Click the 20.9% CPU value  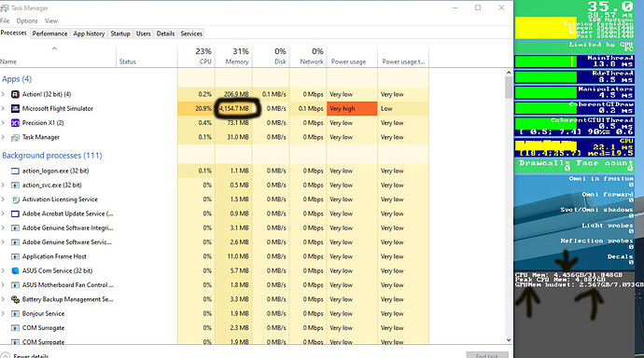203,109
